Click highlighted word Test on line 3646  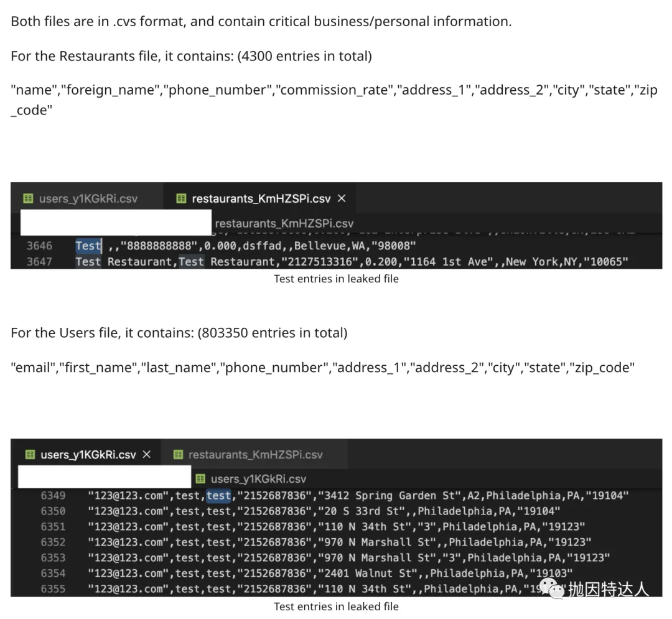(x=88, y=246)
